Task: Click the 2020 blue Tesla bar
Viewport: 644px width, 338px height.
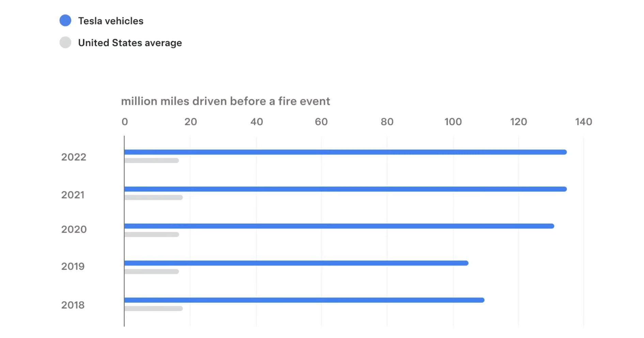Action: 339,226
